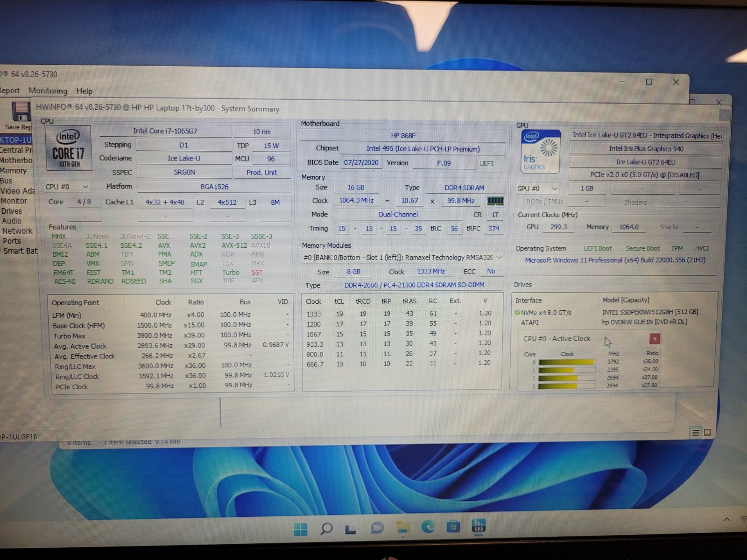The height and width of the screenshot is (560, 747).
Task: Minimize the HWiNFO main window
Action: click(x=622, y=82)
